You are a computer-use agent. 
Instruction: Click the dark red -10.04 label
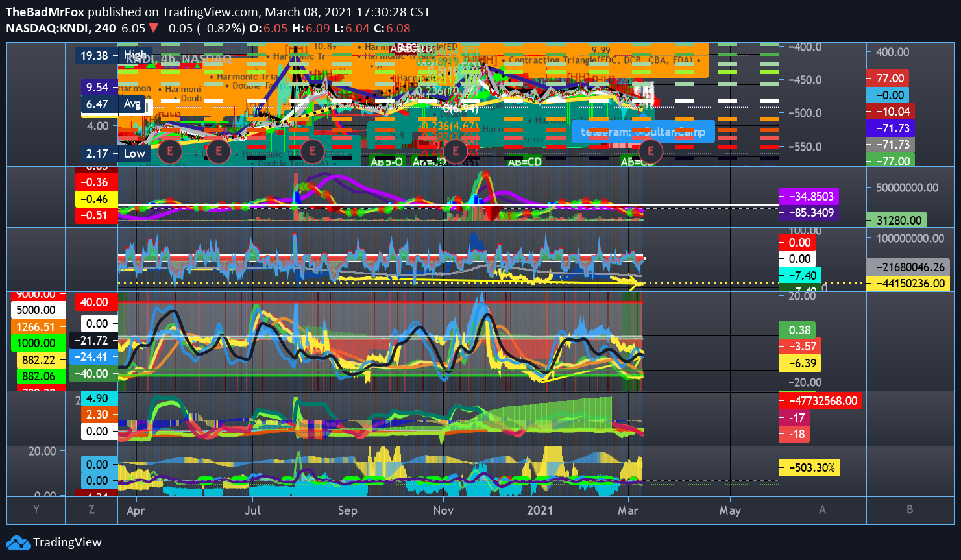[x=890, y=112]
